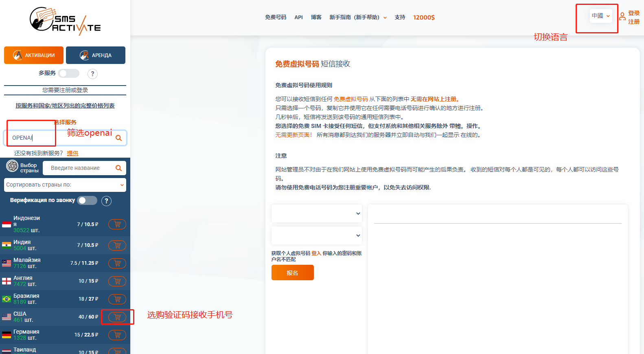This screenshot has height=354, width=644.
Task: Add США number to cart
Action: 117,317
